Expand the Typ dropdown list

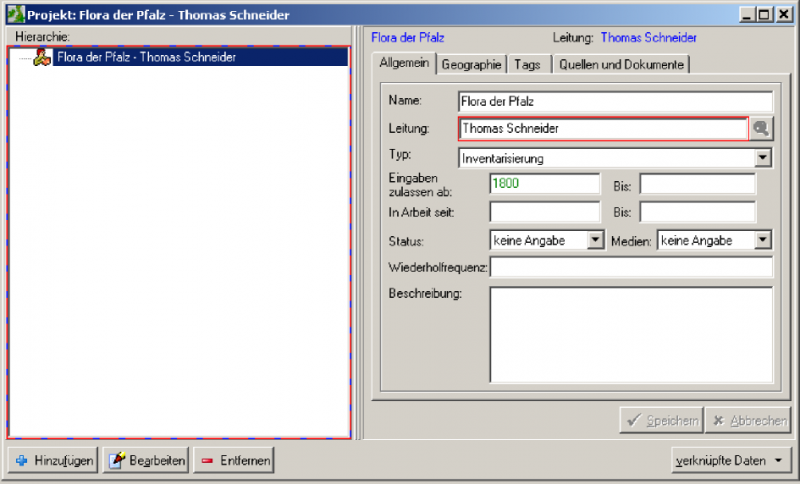763,157
